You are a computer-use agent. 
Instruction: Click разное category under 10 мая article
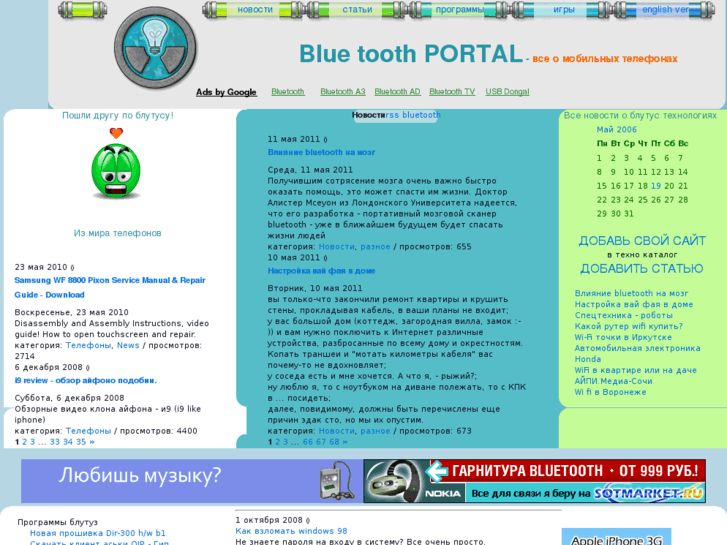[x=375, y=431]
